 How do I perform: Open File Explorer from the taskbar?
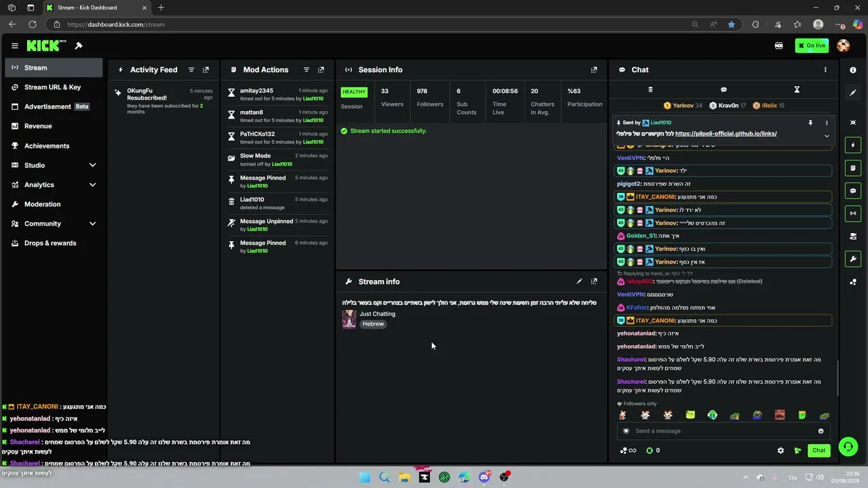click(404, 478)
